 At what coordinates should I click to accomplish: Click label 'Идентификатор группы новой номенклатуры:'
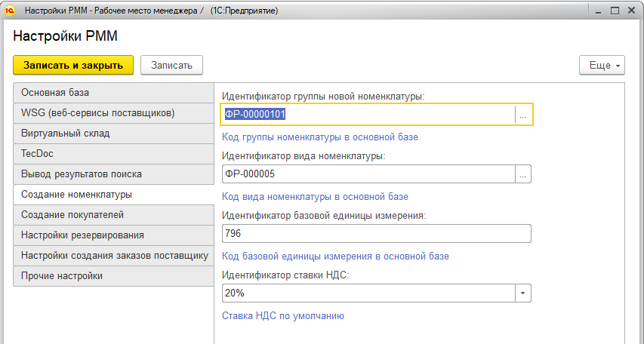tap(323, 97)
